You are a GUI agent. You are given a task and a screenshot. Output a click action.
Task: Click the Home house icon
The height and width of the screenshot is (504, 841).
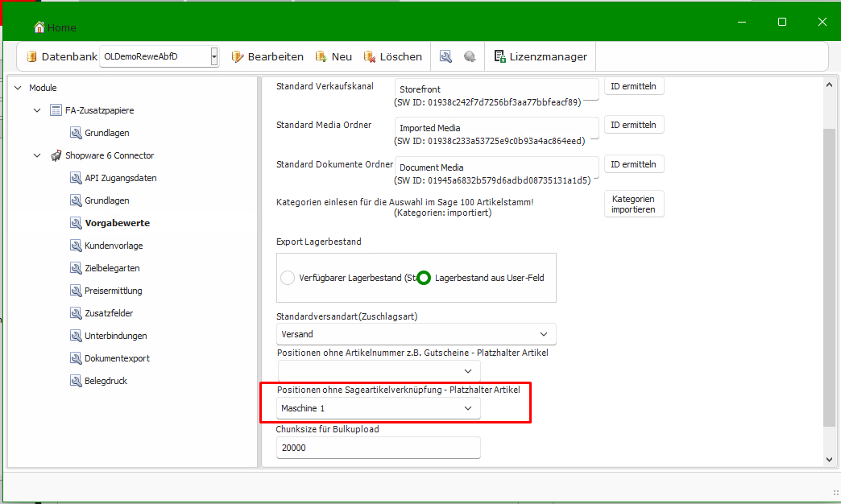39,27
